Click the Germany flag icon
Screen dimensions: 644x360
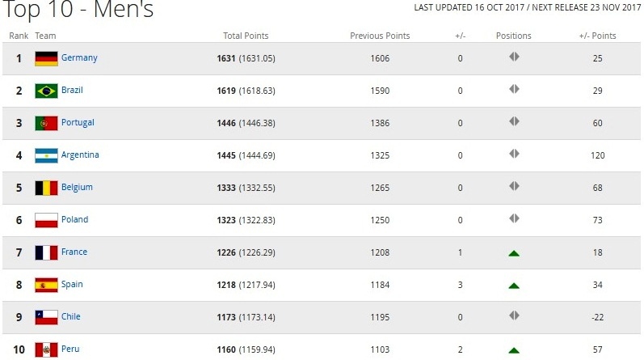tap(46, 58)
